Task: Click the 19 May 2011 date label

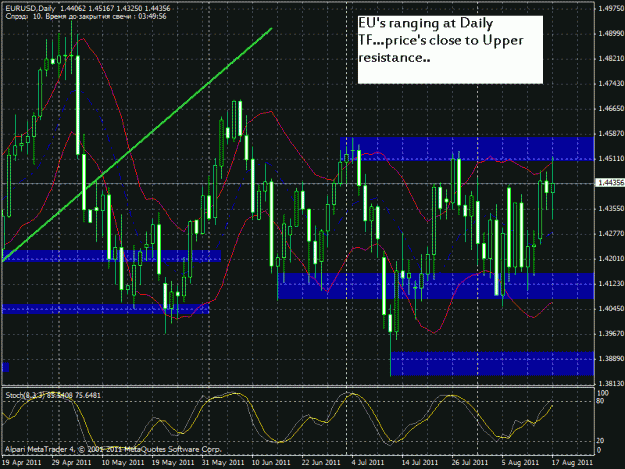Action: click(x=173, y=462)
